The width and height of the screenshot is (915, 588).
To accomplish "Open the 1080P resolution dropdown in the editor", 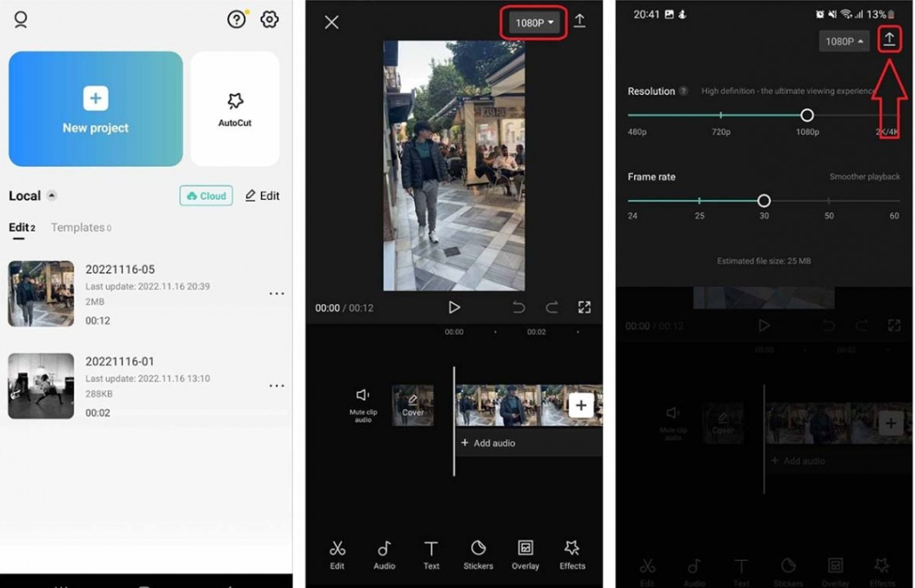I will click(x=534, y=23).
